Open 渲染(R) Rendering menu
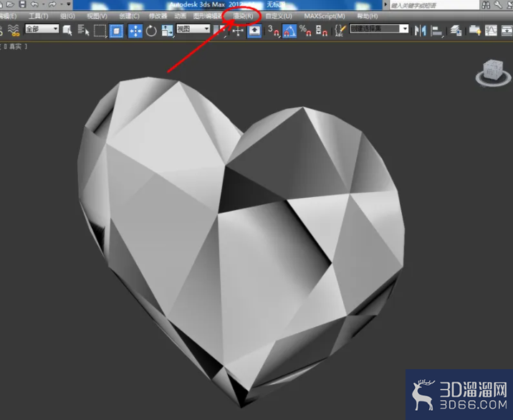 (x=243, y=16)
